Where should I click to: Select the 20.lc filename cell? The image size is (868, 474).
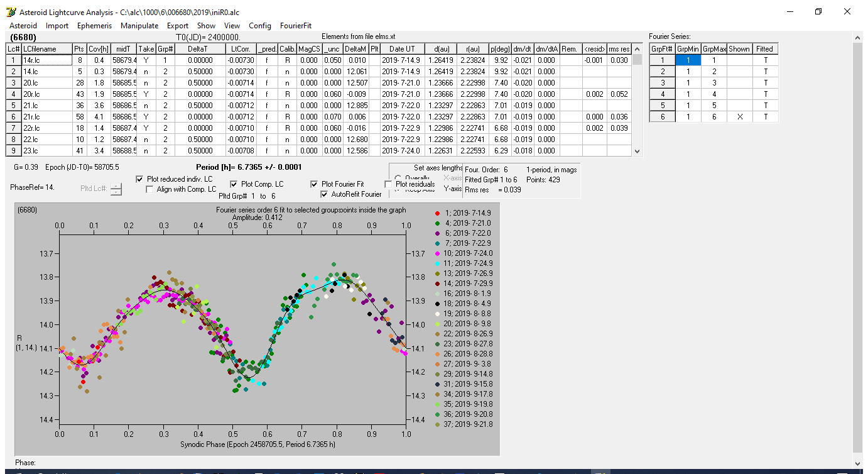[x=46, y=83]
